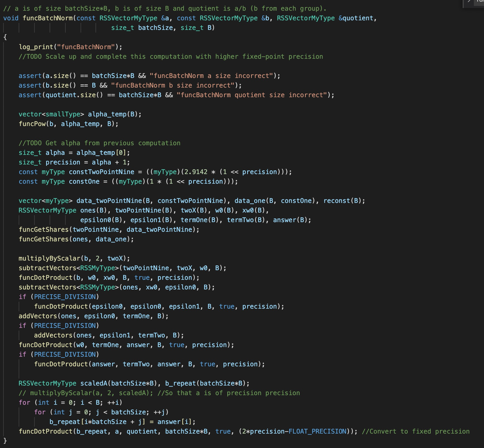The image size is (484, 448).
Task: Click 'size_t batchSize' in the parameter list
Action: [142, 28]
